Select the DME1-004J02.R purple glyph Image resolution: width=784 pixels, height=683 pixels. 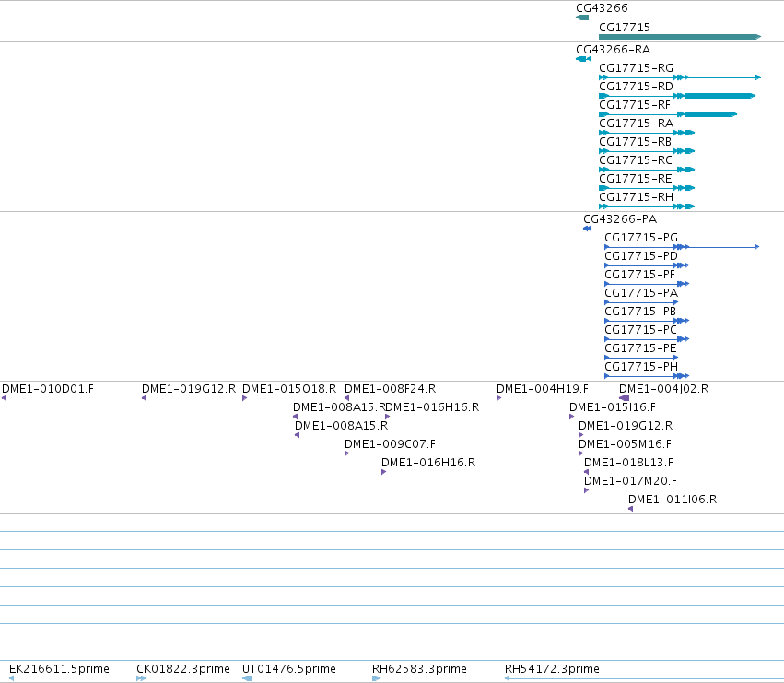pos(624,398)
